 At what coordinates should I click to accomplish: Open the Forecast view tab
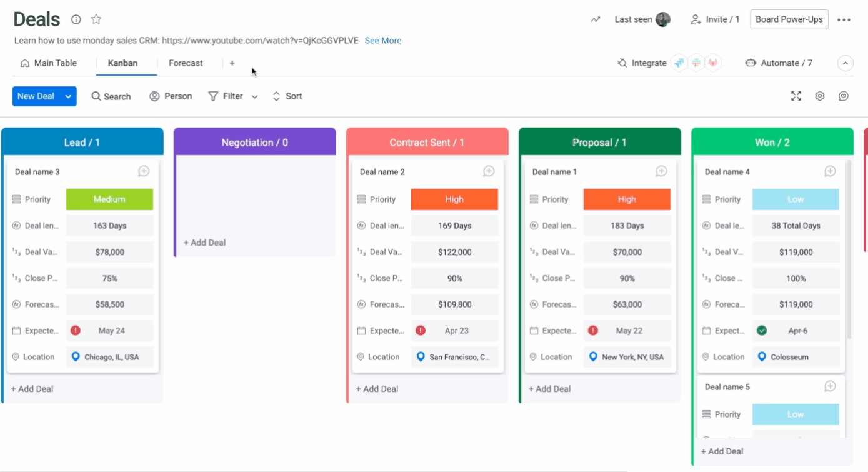(186, 63)
